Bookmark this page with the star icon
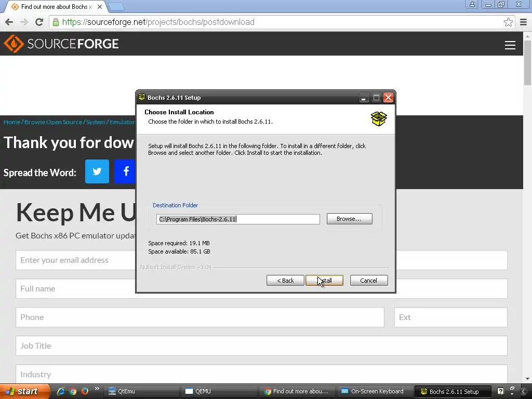 click(508, 22)
